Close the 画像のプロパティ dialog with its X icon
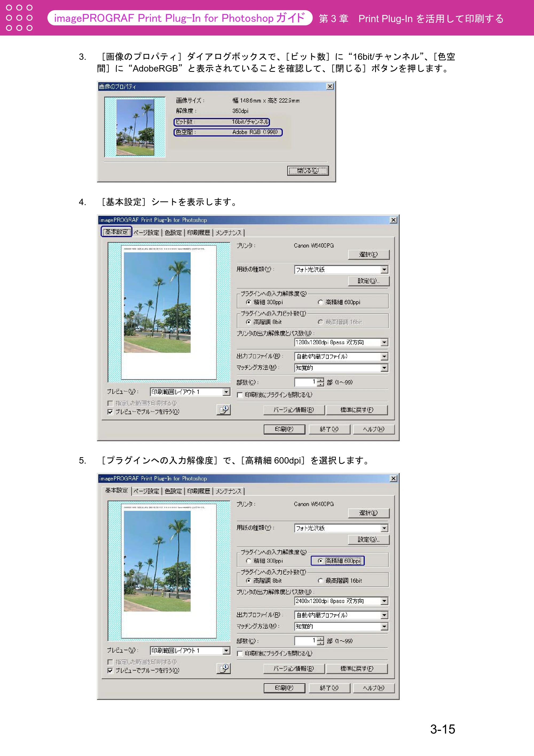 [330, 86]
